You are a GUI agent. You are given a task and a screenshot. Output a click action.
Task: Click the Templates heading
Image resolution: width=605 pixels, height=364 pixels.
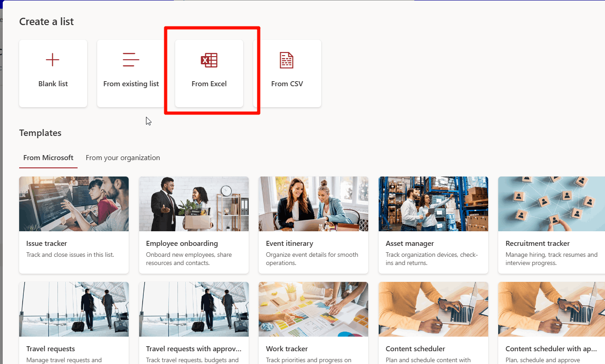pos(40,133)
